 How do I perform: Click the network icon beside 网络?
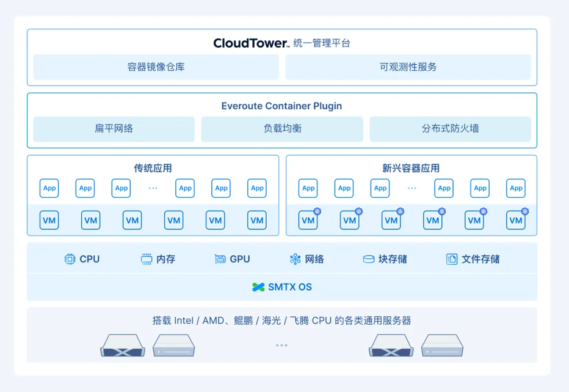[x=295, y=259]
